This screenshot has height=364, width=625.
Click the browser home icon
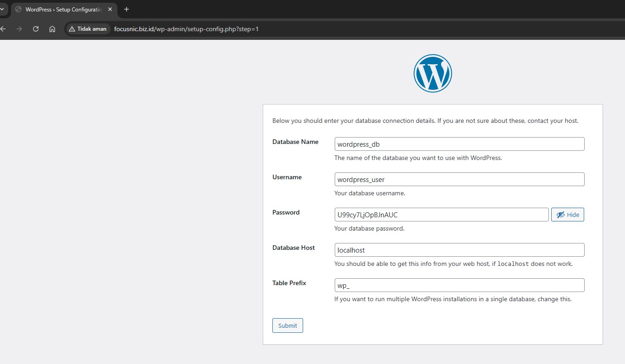[52, 29]
